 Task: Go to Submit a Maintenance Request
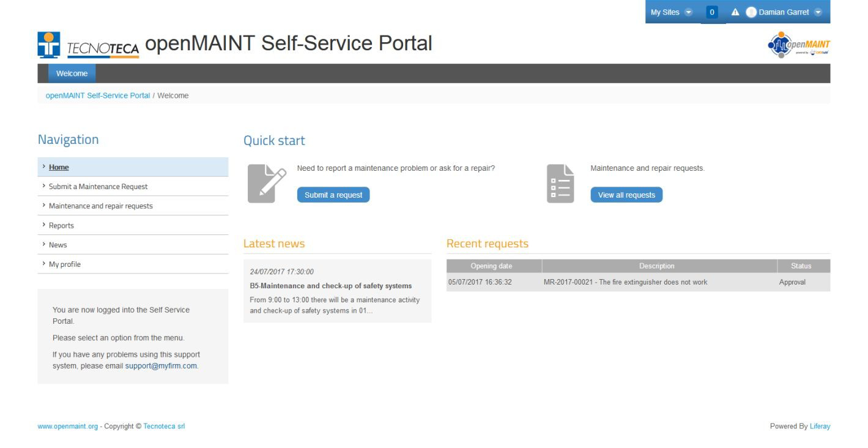click(98, 187)
